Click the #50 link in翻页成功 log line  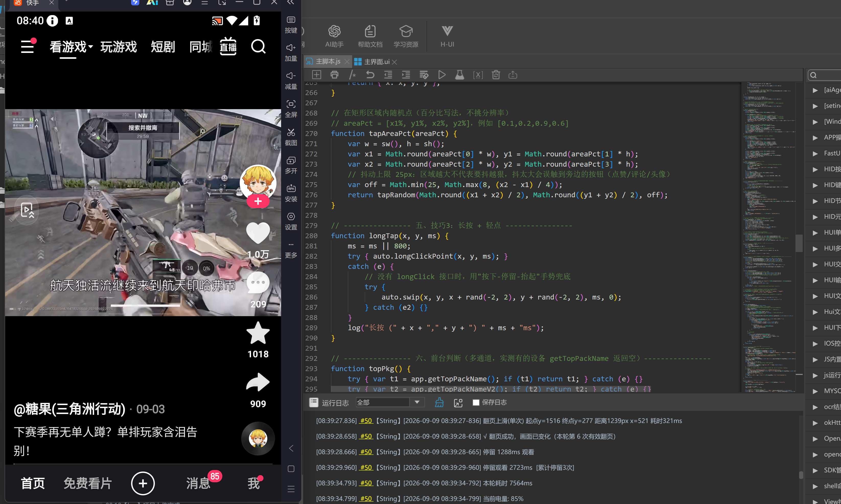coord(366,437)
